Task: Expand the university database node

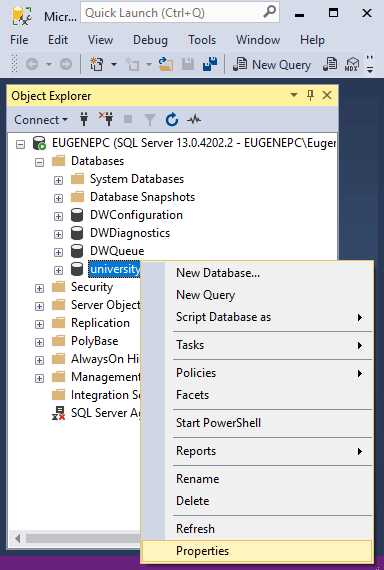Action: coord(58,270)
